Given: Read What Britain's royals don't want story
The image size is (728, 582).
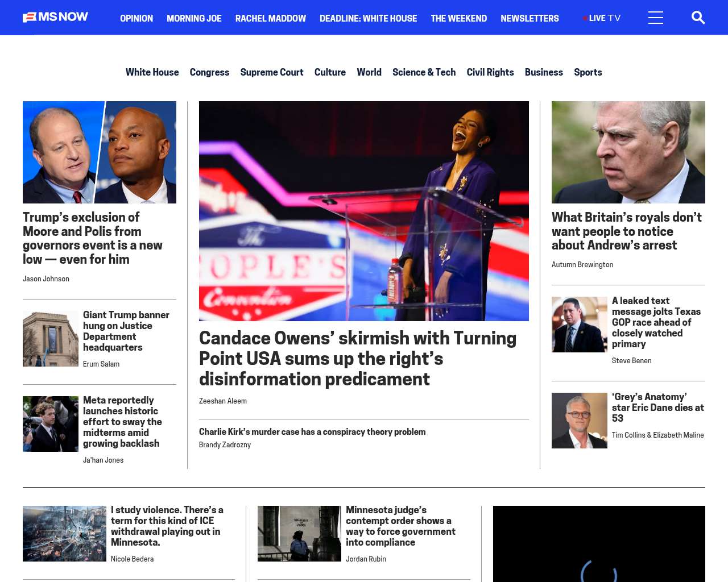Looking at the screenshot, I should pos(627,231).
